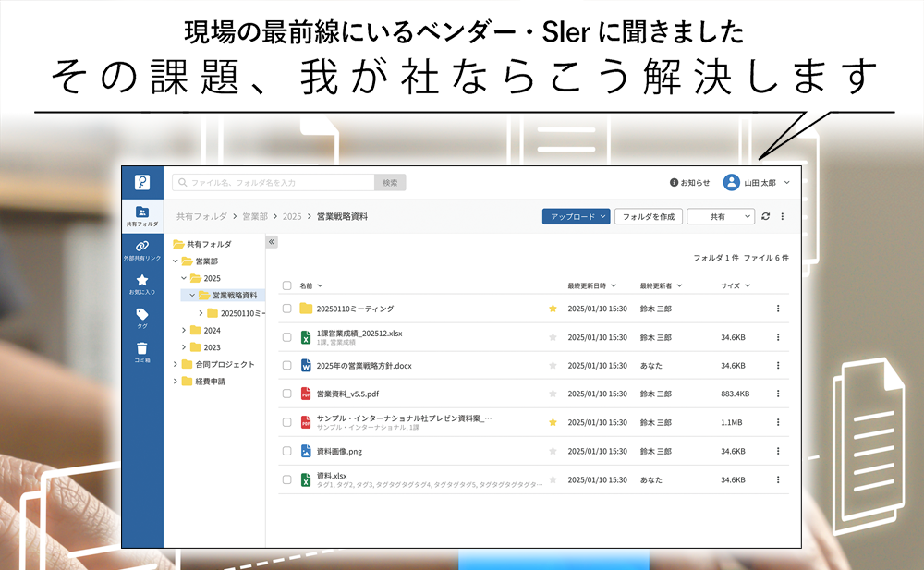This screenshot has height=570, width=924.
Task: Sort by the 名前 column header
Action: [311, 285]
